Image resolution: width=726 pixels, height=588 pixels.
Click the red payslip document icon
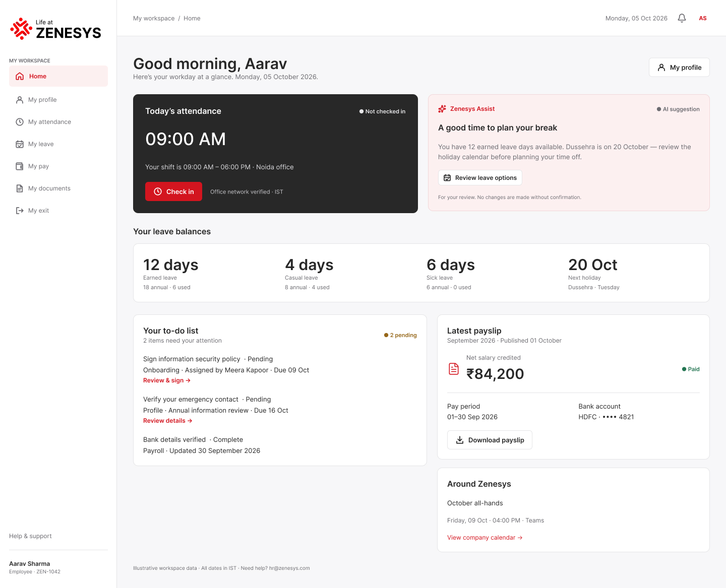(x=454, y=369)
